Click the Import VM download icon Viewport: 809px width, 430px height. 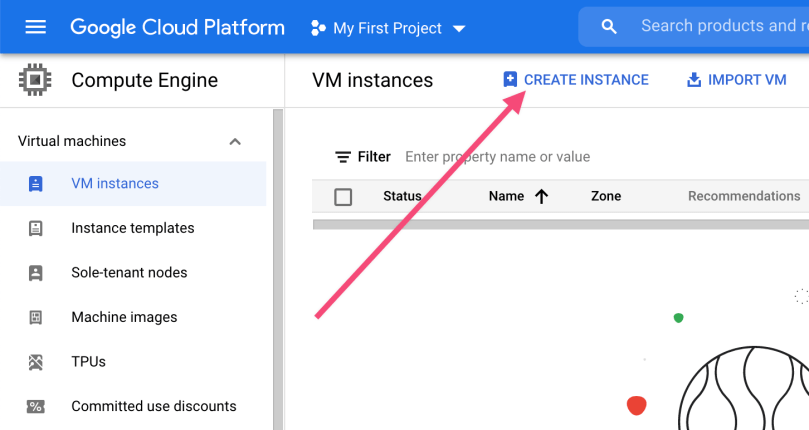pyautogui.click(x=694, y=79)
